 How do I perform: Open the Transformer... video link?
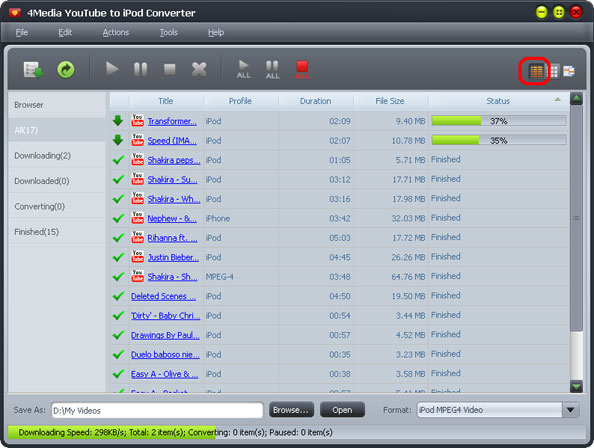point(172,121)
